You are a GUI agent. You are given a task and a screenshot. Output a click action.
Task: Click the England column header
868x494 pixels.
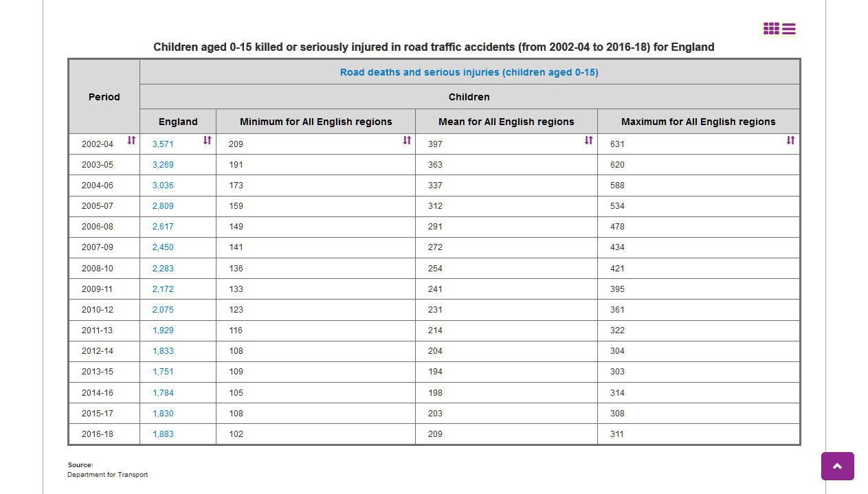coord(178,122)
